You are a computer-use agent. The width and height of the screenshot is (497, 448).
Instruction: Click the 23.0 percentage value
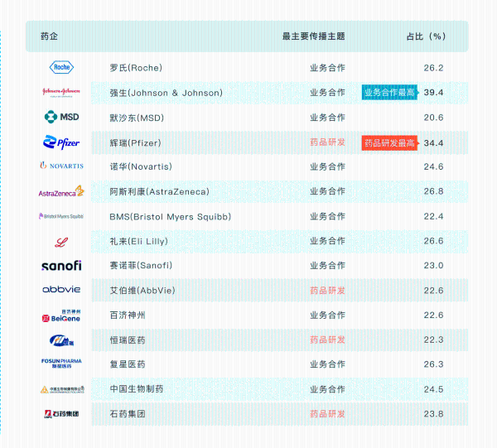pyautogui.click(x=433, y=265)
